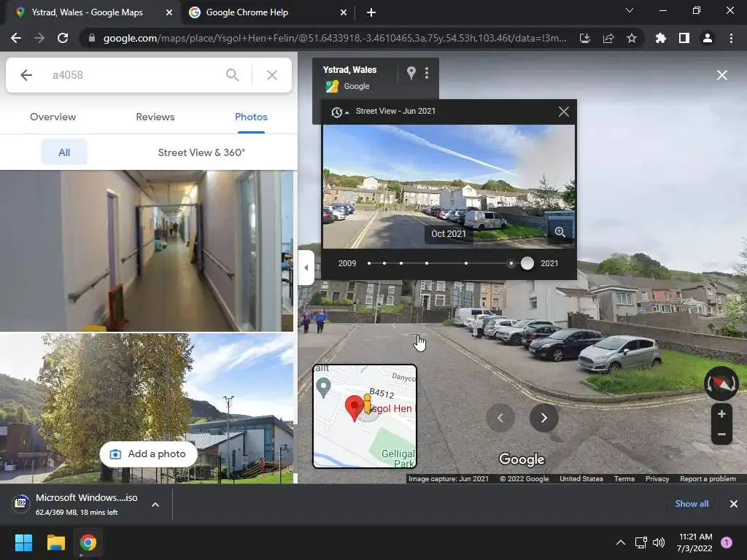The height and width of the screenshot is (560, 747).
Task: Open three-dot menu in Street View card
Action: pos(427,73)
